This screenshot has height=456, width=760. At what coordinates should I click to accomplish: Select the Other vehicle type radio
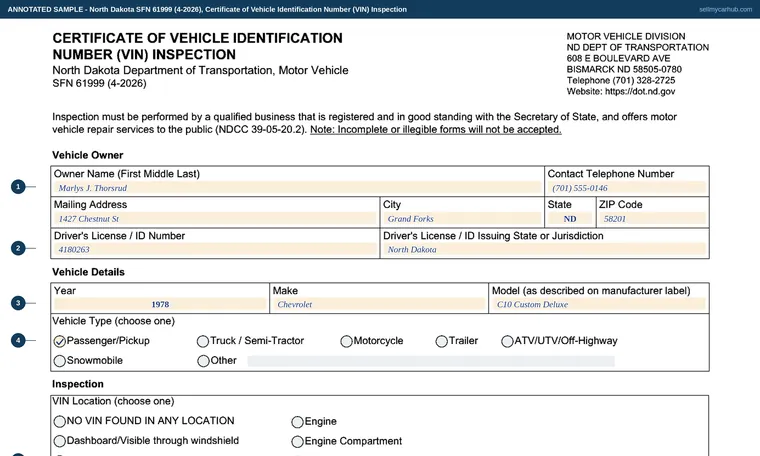click(x=203, y=361)
